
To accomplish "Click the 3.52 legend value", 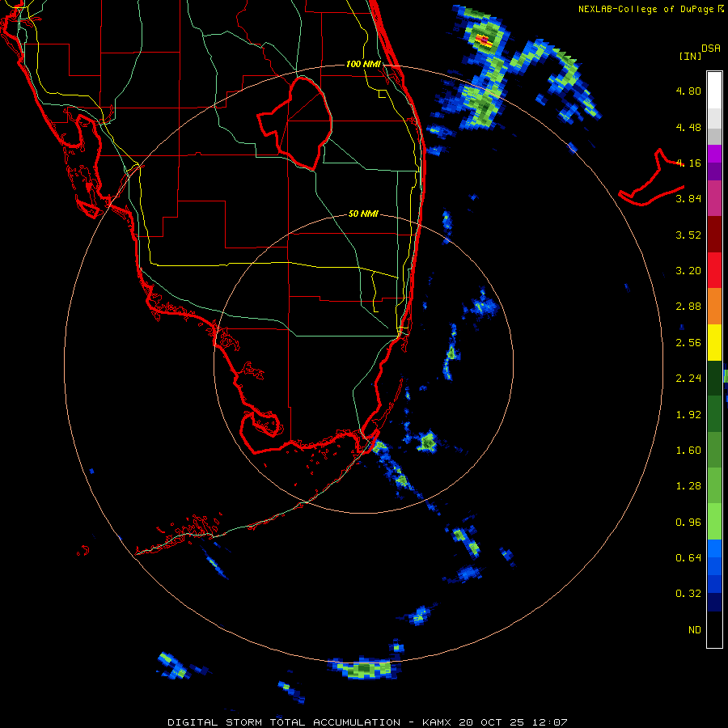I will point(688,235).
